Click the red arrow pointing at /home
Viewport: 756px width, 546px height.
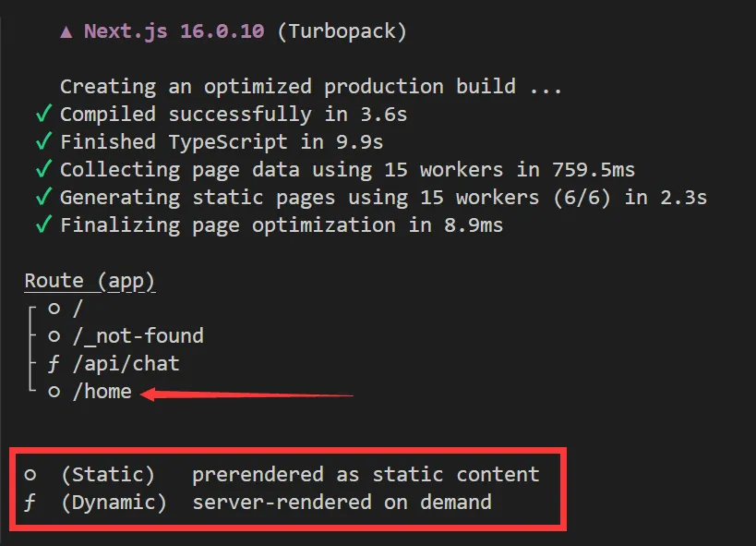pos(247,394)
